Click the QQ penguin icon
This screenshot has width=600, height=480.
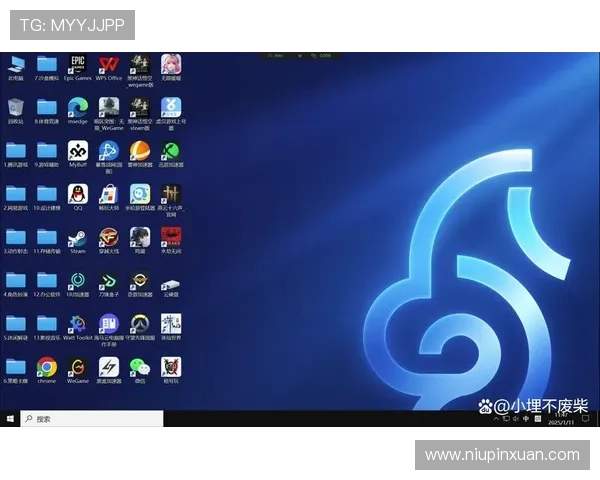[x=78, y=193]
